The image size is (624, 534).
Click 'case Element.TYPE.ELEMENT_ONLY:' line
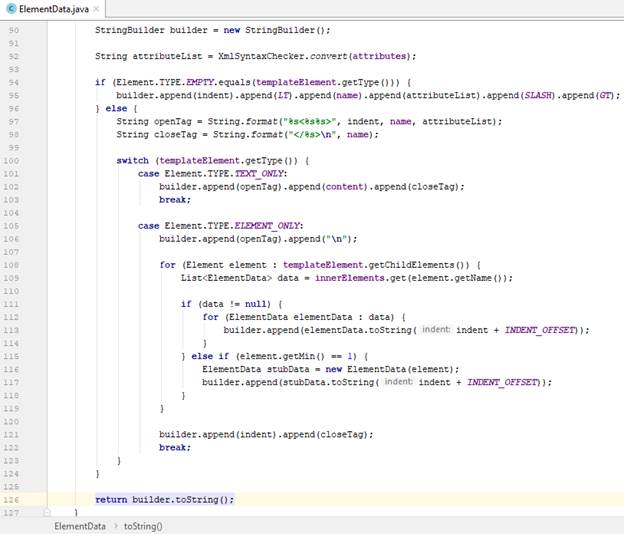(220, 226)
